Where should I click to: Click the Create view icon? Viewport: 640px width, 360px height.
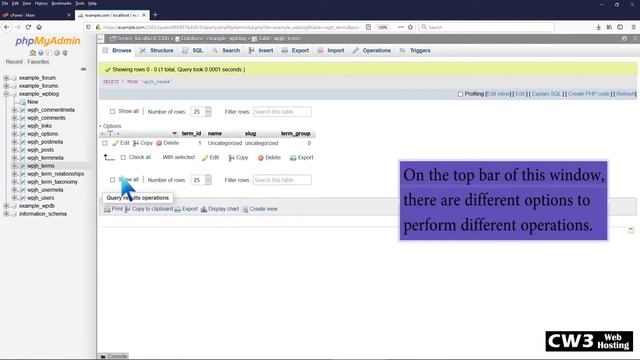245,209
